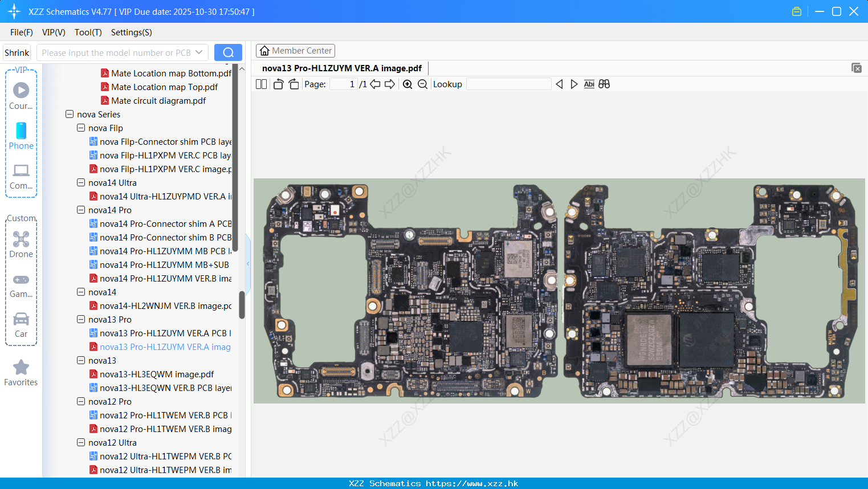Select the Computer category in the sidebar
The width and height of the screenshot is (868, 489).
click(x=21, y=177)
